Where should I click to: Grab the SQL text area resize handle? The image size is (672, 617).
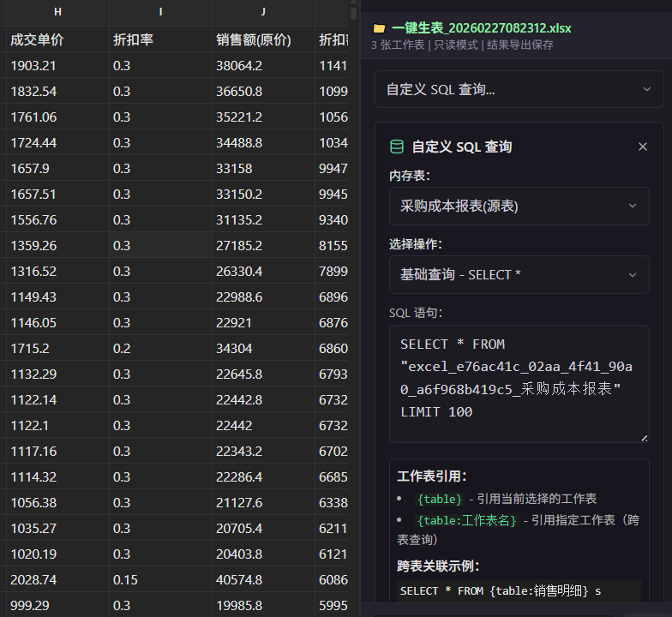coord(645,438)
